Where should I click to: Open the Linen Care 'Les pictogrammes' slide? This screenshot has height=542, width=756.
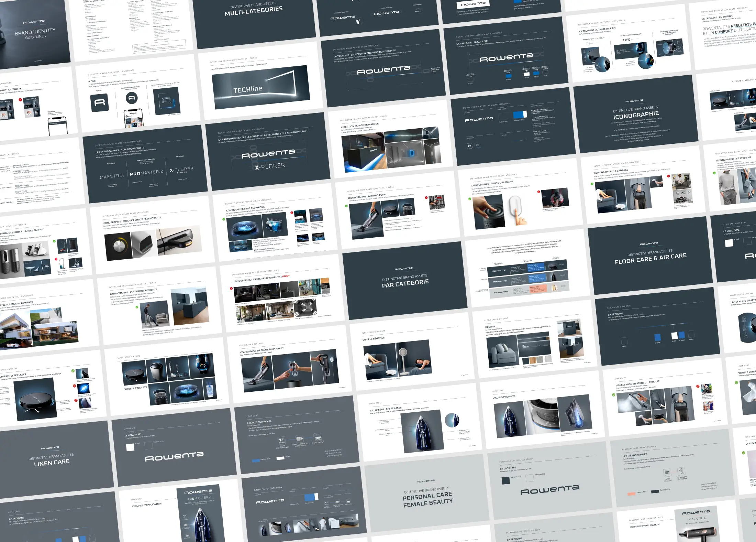click(x=296, y=435)
